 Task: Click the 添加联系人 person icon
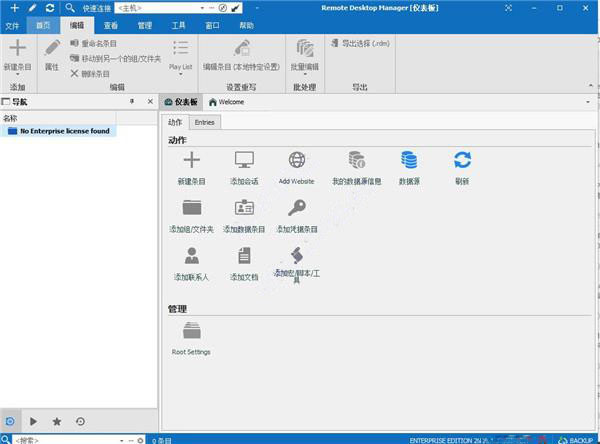click(x=191, y=256)
